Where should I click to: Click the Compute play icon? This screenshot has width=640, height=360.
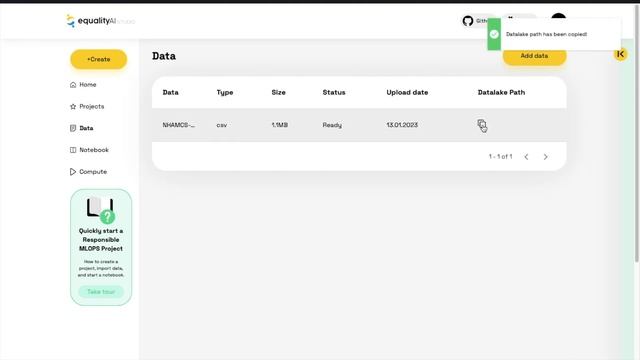(73, 171)
